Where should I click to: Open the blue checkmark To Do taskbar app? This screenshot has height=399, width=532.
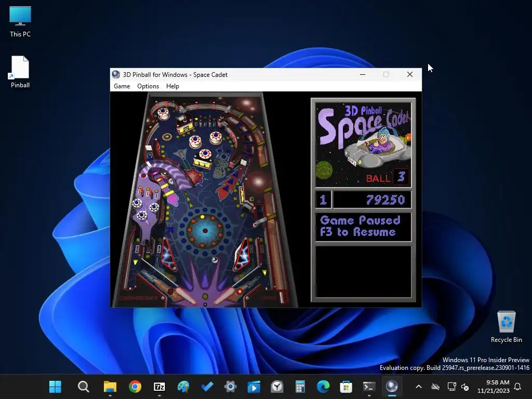[207, 387]
